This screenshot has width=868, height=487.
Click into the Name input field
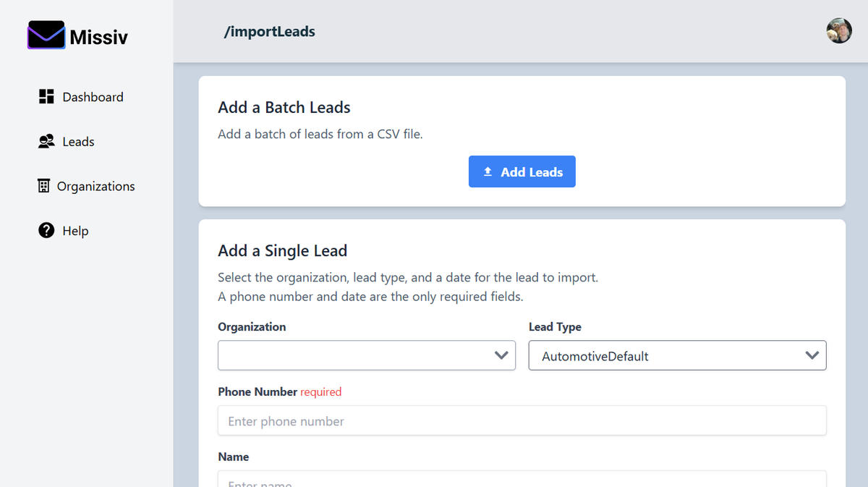[522, 480]
